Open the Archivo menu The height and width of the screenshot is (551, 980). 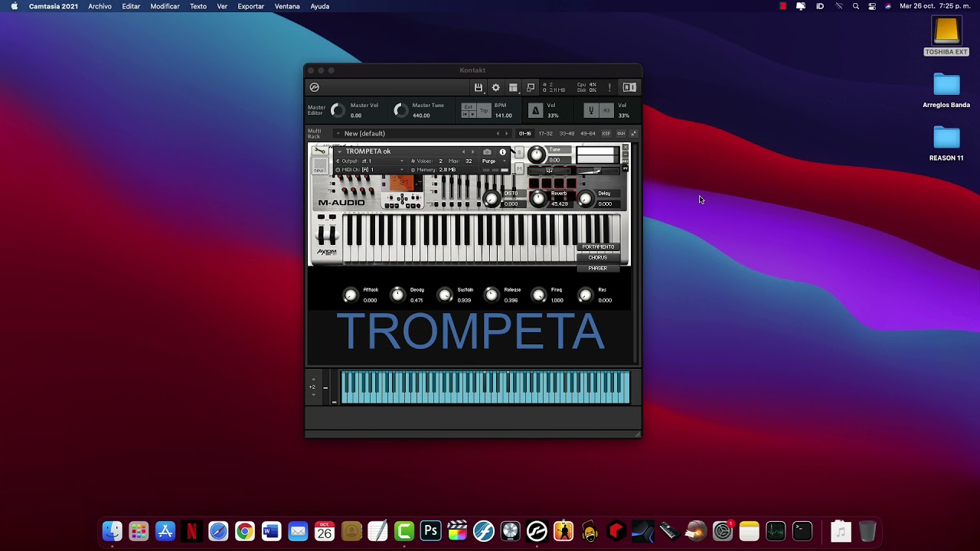100,6
